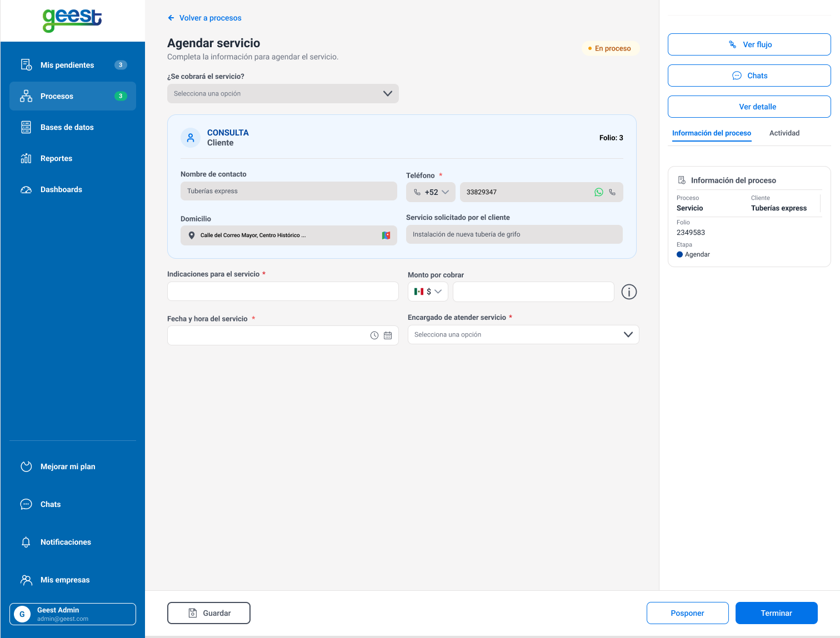Click the Ver flujo button
The height and width of the screenshot is (638, 840).
point(749,44)
